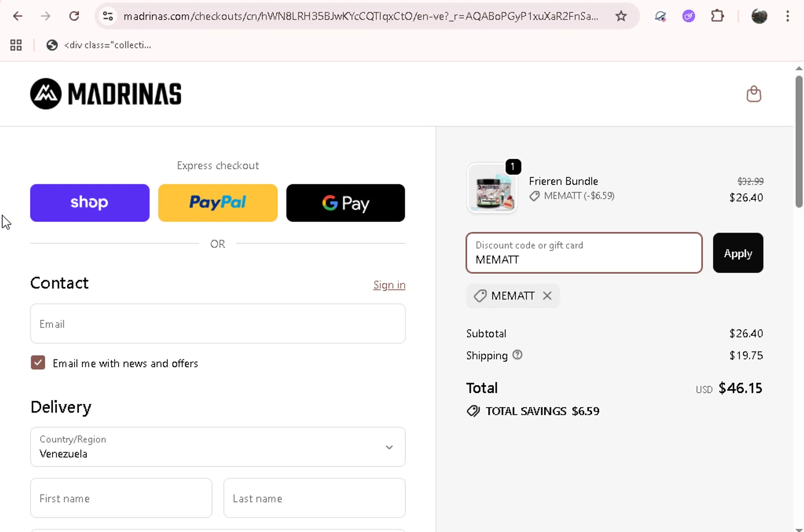Bookmark this page with the star icon
Viewport: 804px width, 532px height.
[x=621, y=16]
